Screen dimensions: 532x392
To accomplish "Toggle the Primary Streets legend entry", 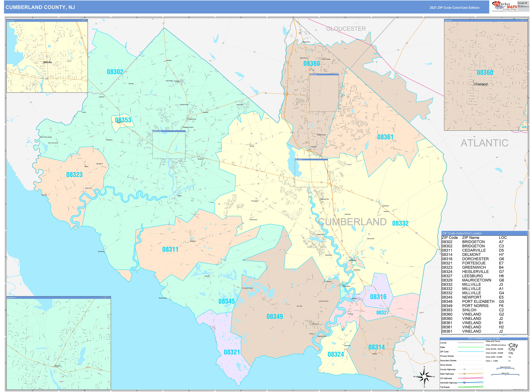I will point(470,356).
